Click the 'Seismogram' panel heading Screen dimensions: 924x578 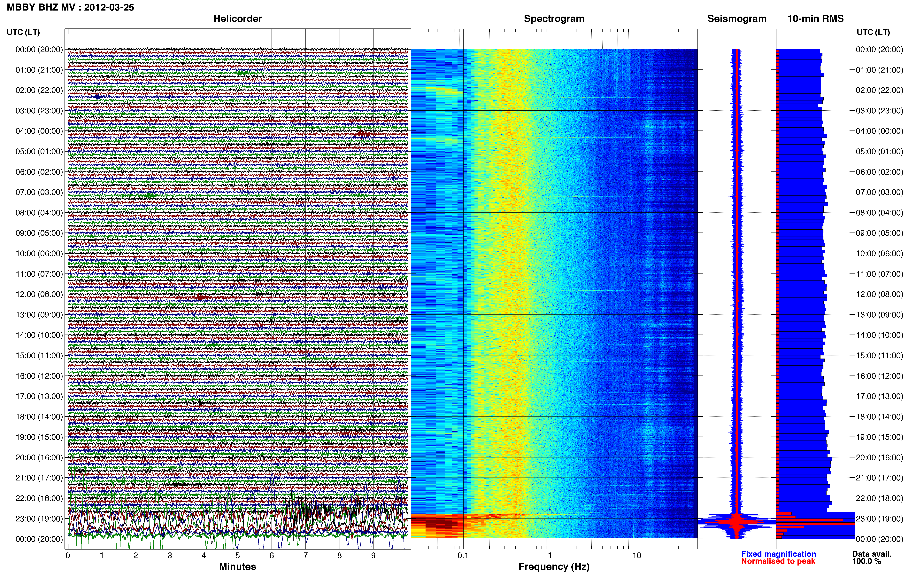[x=737, y=19]
